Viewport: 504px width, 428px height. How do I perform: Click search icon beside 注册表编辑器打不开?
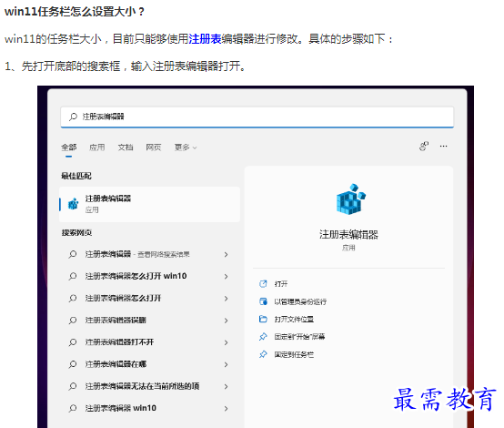[x=73, y=342]
